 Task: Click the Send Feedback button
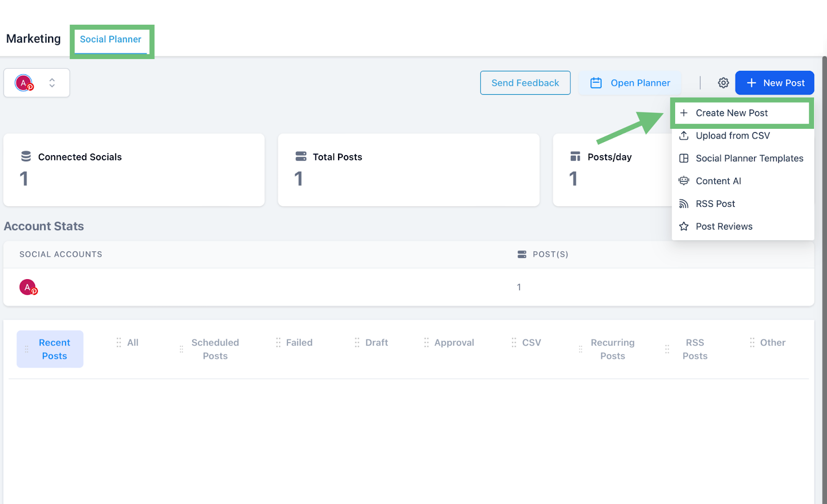pos(525,83)
